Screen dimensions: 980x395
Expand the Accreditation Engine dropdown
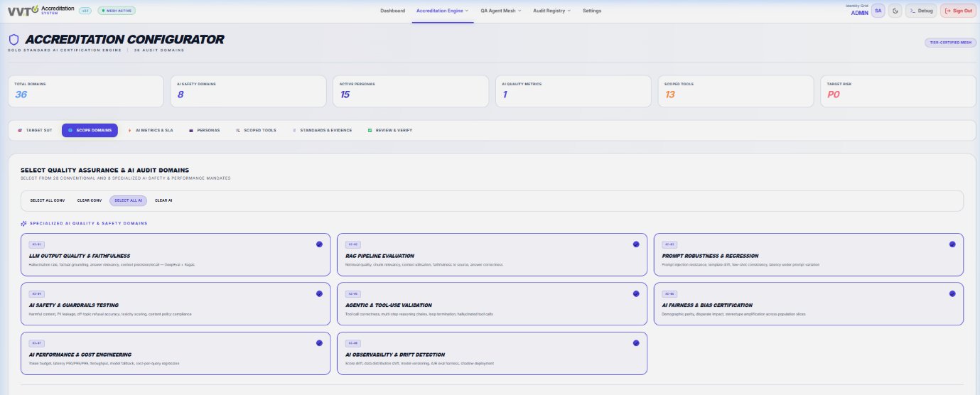(x=442, y=11)
